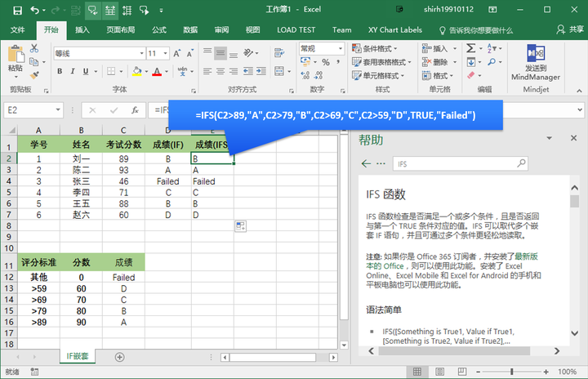Apply comma style format
Image resolution: width=588 pixels, height=379 pixels.
click(x=338, y=62)
